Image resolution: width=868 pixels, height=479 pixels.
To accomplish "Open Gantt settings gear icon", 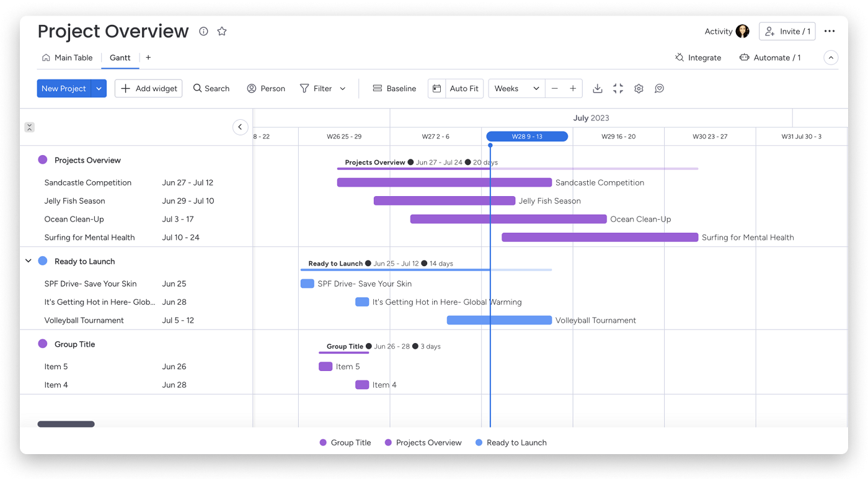I will (639, 89).
